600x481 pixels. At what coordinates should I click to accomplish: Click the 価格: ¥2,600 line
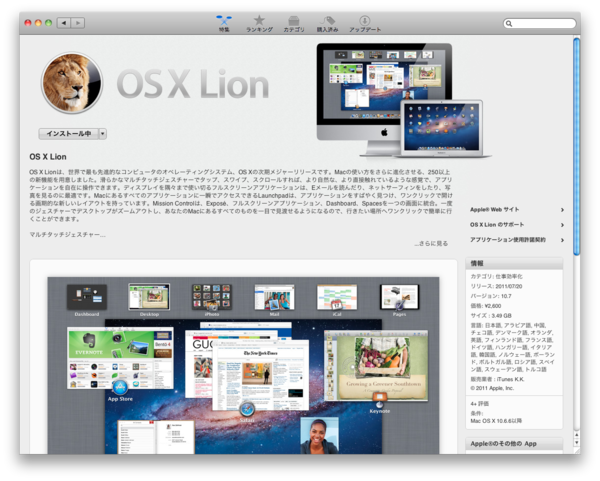pyautogui.click(x=486, y=306)
